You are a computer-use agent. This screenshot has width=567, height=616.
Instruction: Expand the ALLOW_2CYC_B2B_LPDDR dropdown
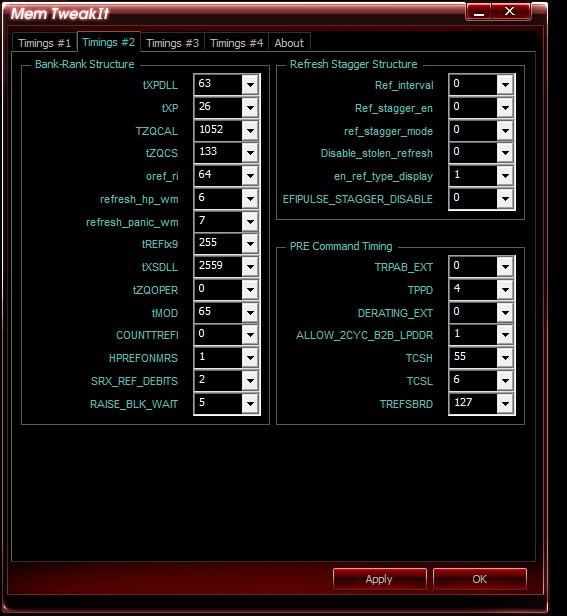(x=505, y=335)
